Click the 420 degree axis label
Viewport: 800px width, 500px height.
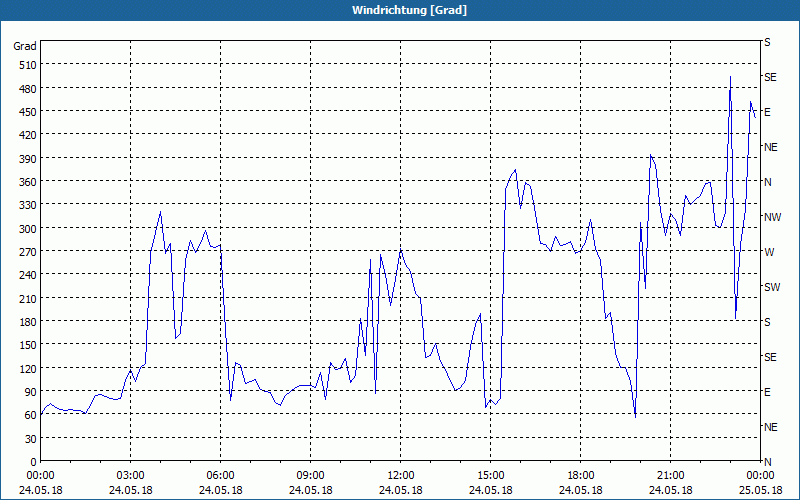[x=28, y=135]
